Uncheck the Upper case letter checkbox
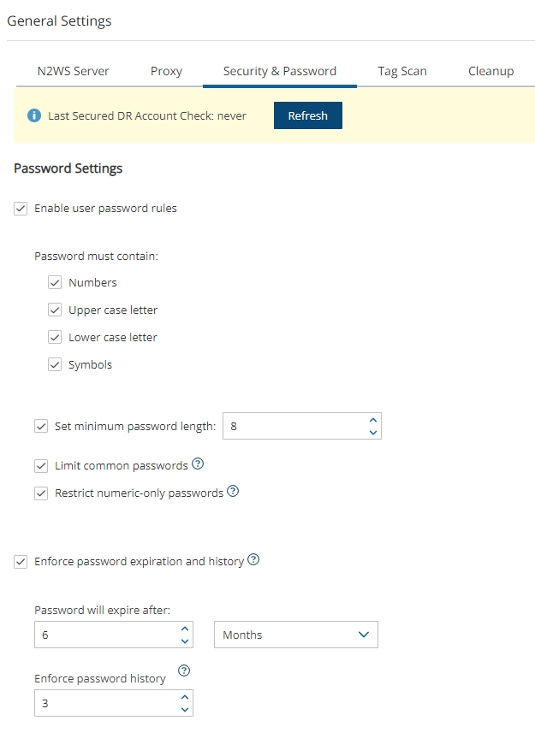The image size is (535, 756). 56,310
